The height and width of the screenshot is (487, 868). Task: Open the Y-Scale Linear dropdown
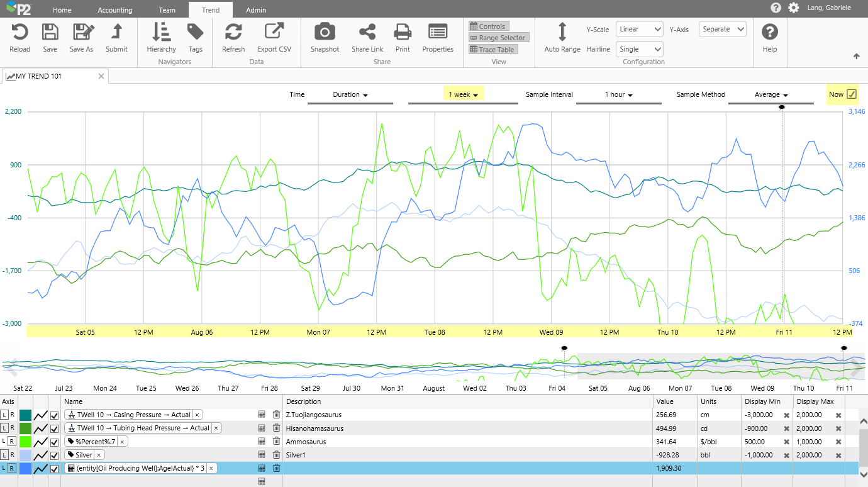coord(639,29)
